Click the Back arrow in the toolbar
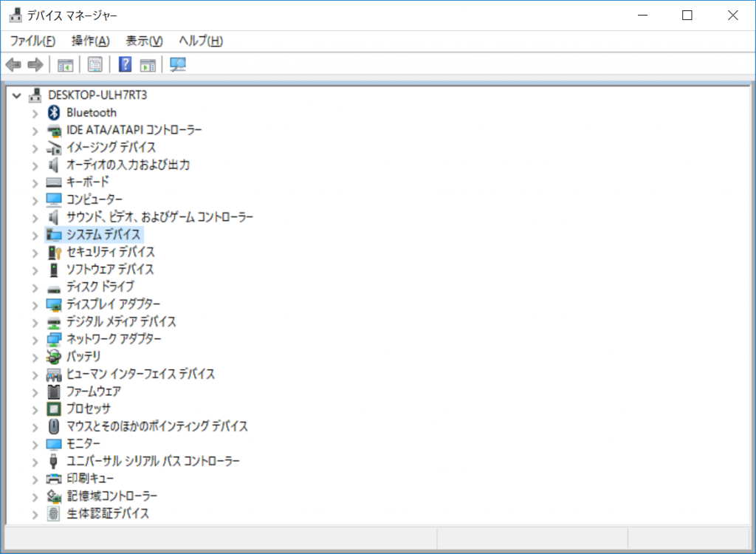Image resolution: width=756 pixels, height=554 pixels. [13, 64]
